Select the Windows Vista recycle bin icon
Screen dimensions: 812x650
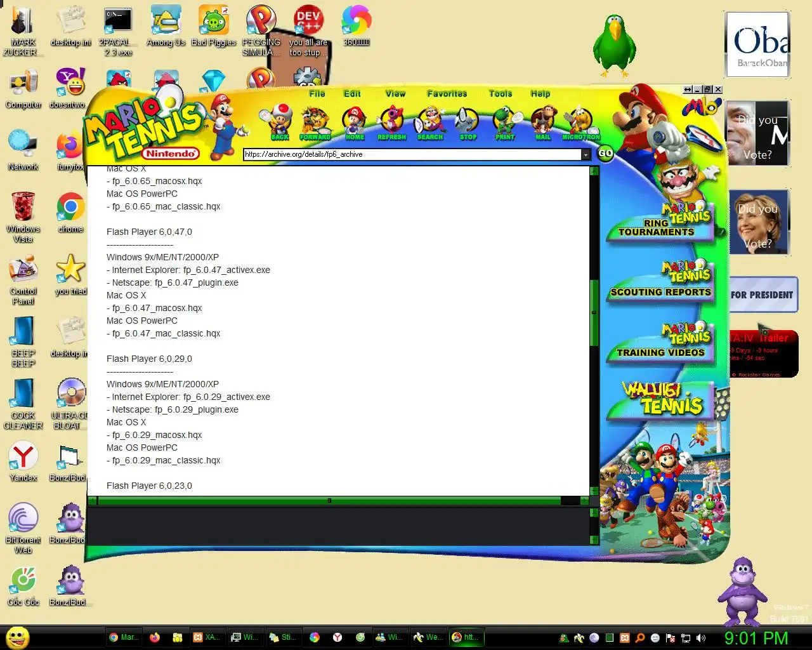click(23, 218)
